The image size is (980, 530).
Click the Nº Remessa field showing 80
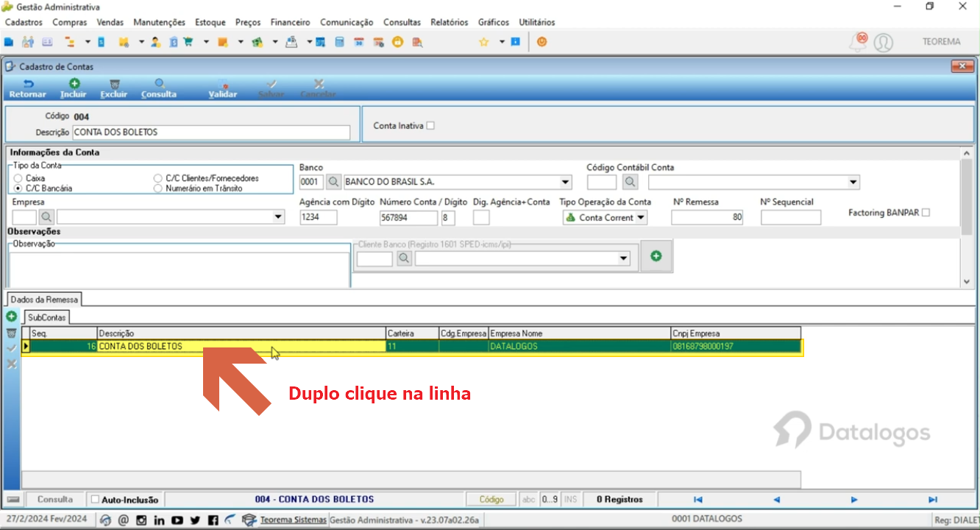[x=707, y=217]
